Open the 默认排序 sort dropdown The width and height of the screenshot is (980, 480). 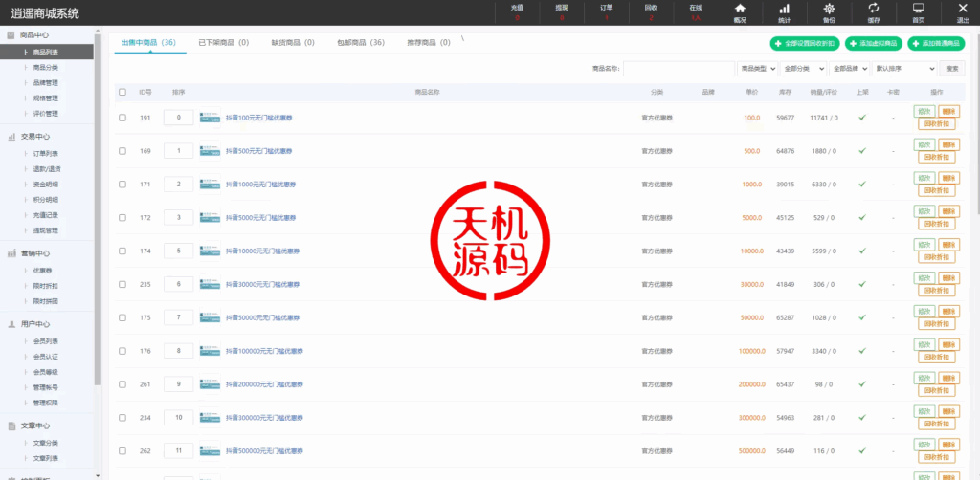[904, 69]
